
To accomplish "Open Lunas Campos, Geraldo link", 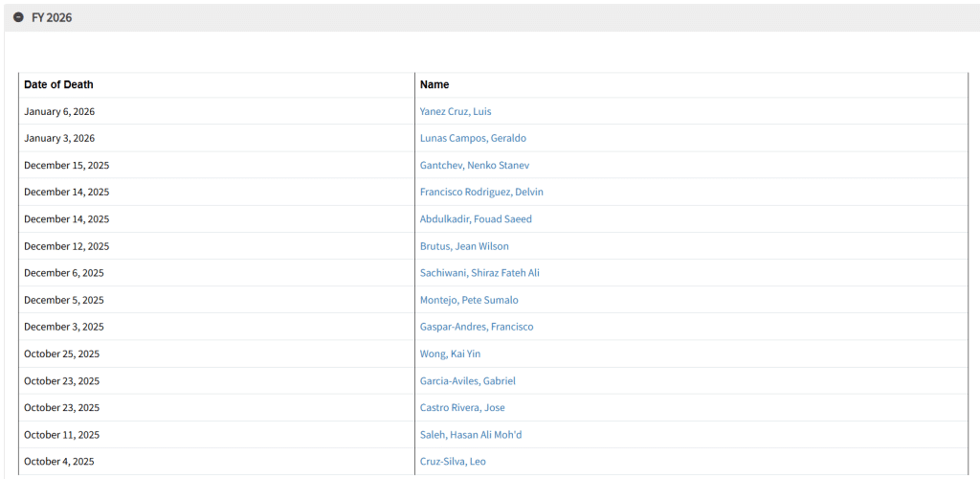I will click(x=472, y=138).
